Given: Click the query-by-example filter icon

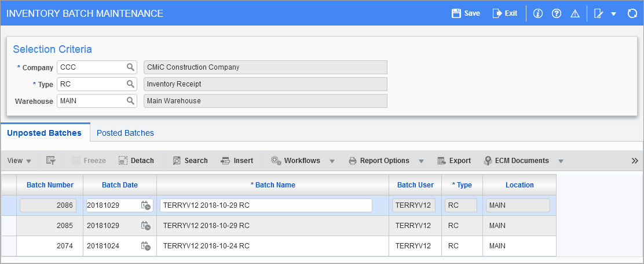Looking at the screenshot, I should (x=50, y=161).
